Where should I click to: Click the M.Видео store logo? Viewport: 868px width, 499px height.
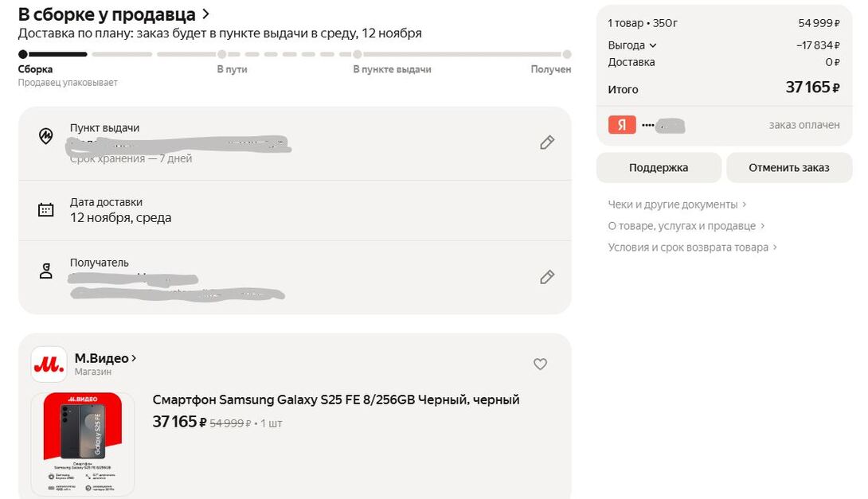[49, 365]
